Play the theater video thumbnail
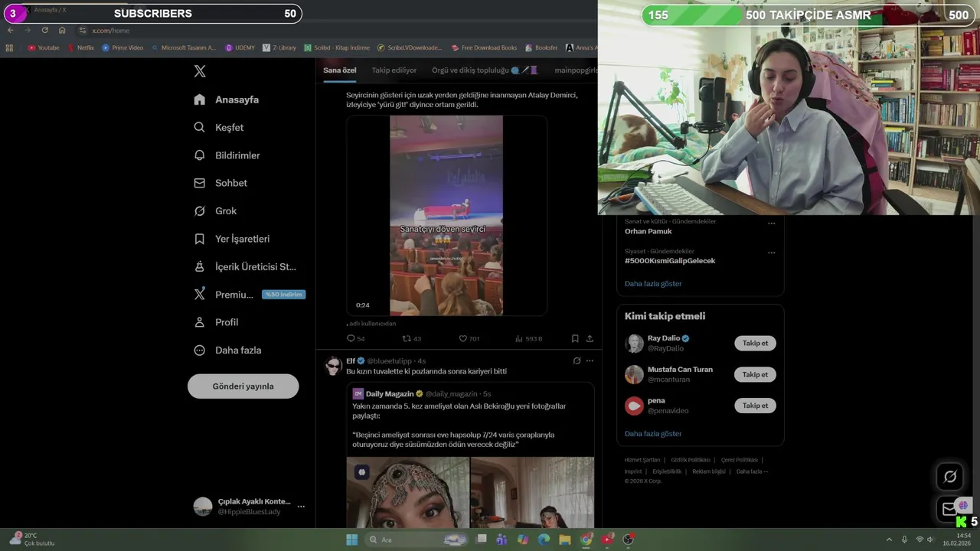The image size is (980, 551). pos(446,215)
